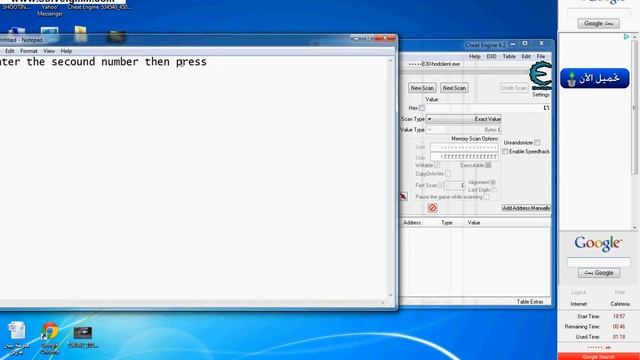The height and width of the screenshot is (360, 640).
Task: Click the red icon left of Pause the game option
Action: (403, 196)
